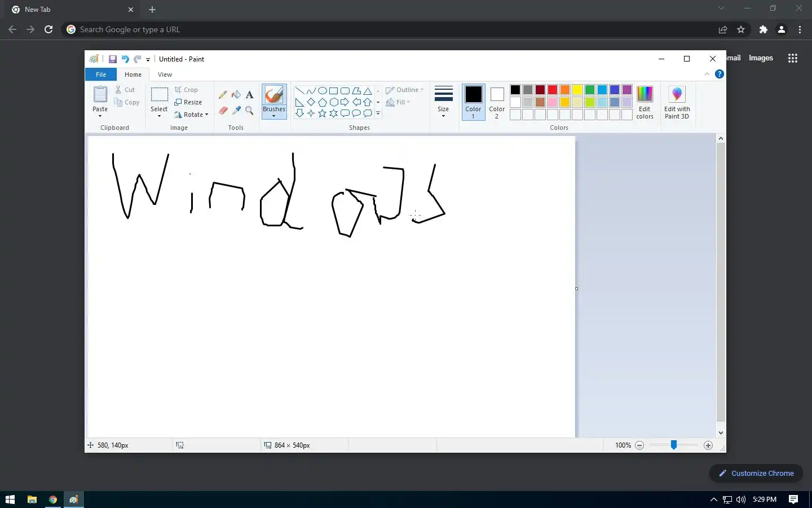Expand the Shapes gallery more arrow
The width and height of the screenshot is (812, 508).
(x=378, y=113)
